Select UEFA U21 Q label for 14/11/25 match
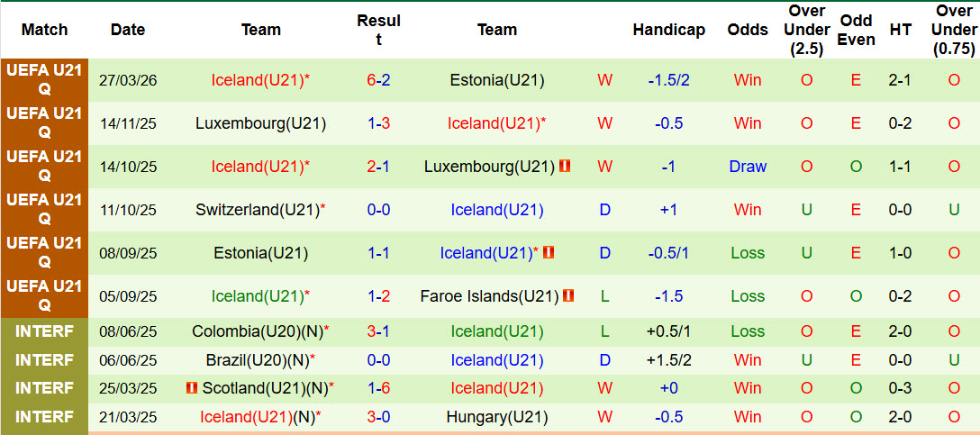This screenshot has height=435, width=980. coord(44,123)
